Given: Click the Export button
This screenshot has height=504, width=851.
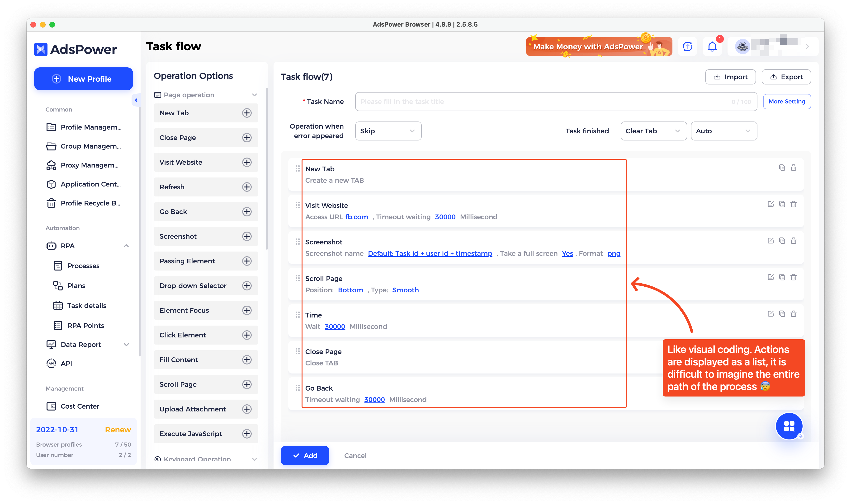Looking at the screenshot, I should click(x=786, y=77).
